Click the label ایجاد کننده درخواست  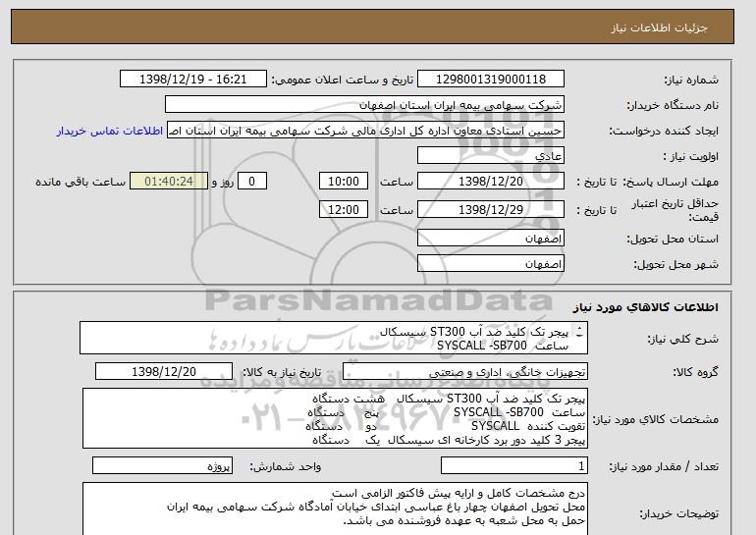pos(664,131)
